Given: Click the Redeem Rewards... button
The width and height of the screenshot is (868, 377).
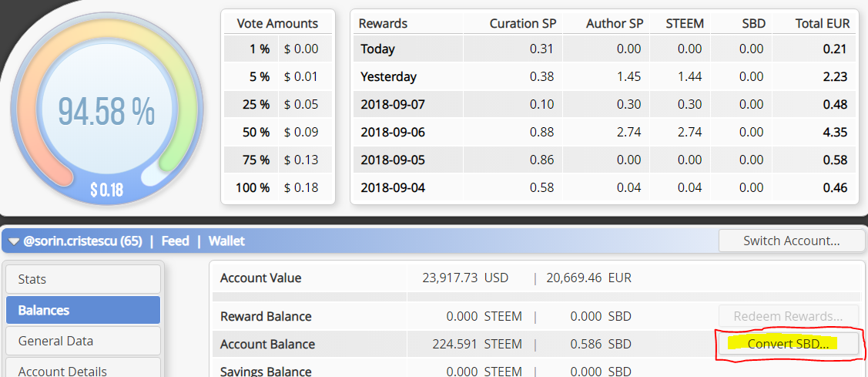Looking at the screenshot, I should click(788, 316).
